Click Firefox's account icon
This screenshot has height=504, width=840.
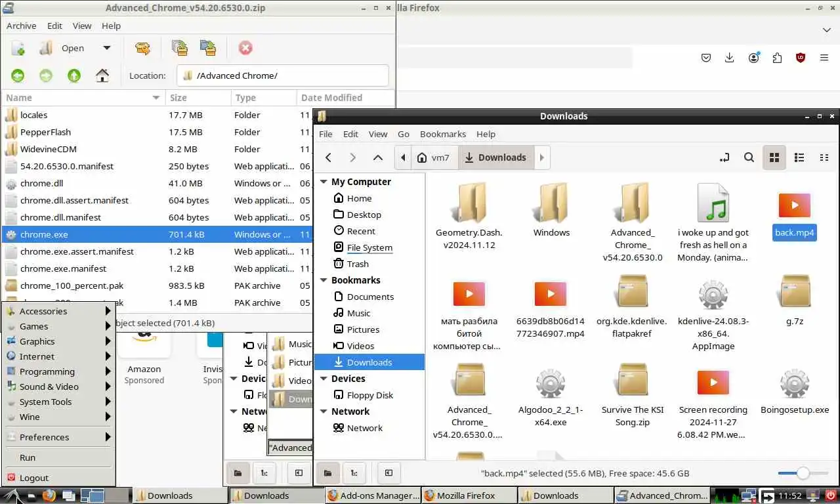click(753, 58)
